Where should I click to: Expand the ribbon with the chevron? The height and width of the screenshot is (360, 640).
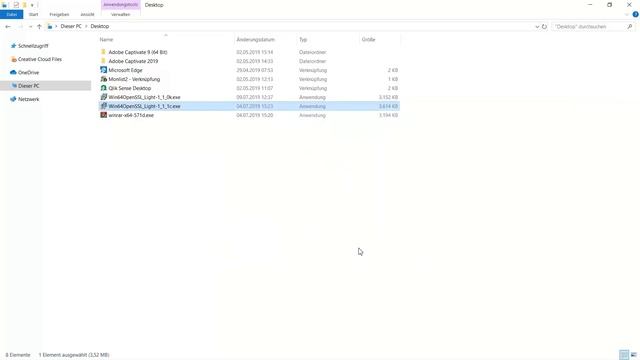click(x=627, y=14)
